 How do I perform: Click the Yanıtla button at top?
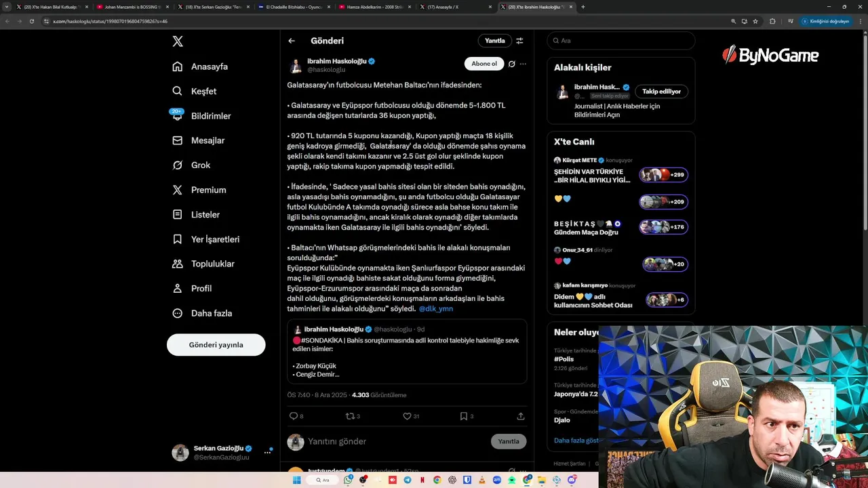[494, 41]
